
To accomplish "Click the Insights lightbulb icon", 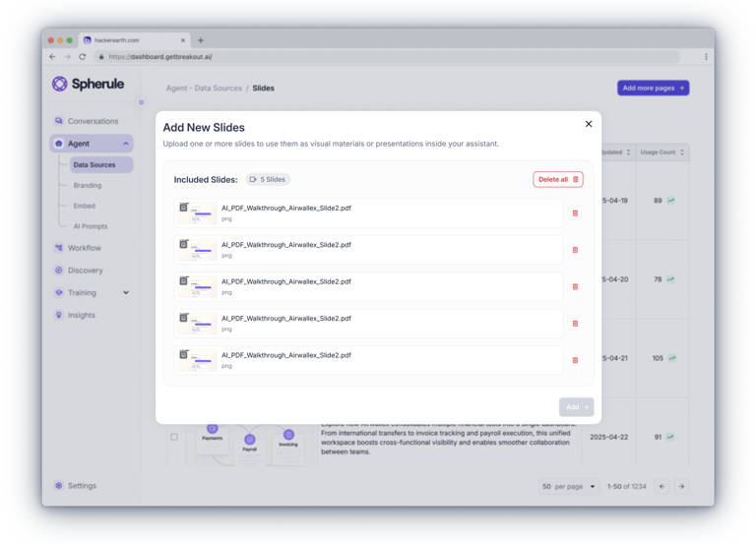I will point(59,315).
